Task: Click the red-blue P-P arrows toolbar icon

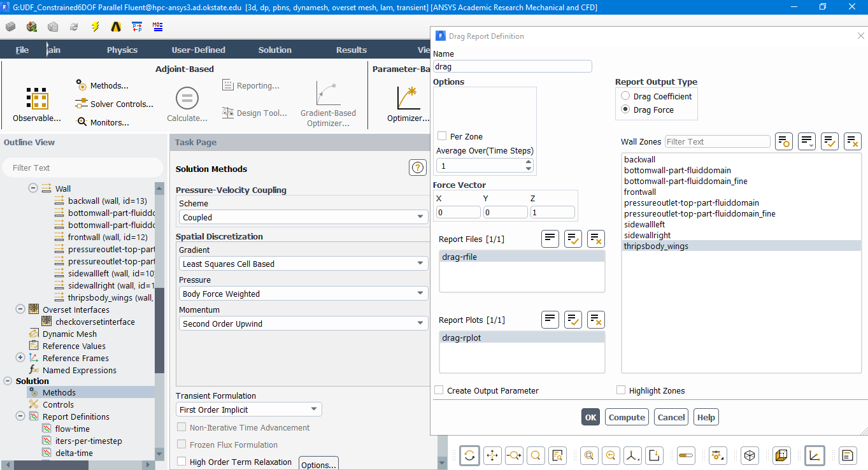Action: [x=136, y=27]
